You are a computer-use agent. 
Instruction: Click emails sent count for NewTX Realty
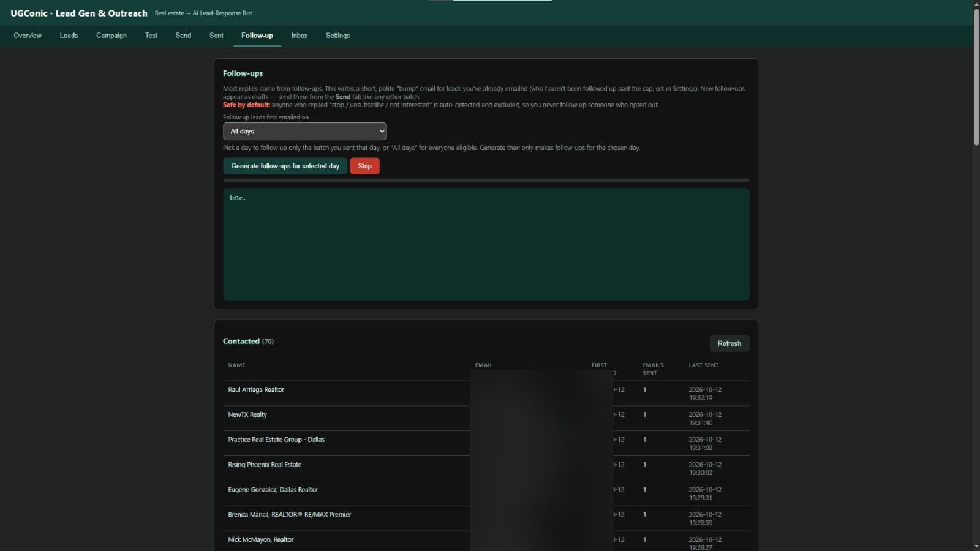(x=644, y=414)
